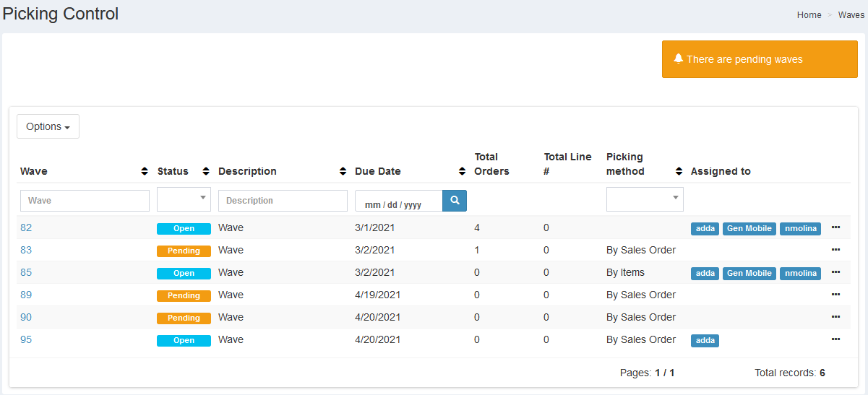Sort the table by Wave column arrows

coord(145,172)
